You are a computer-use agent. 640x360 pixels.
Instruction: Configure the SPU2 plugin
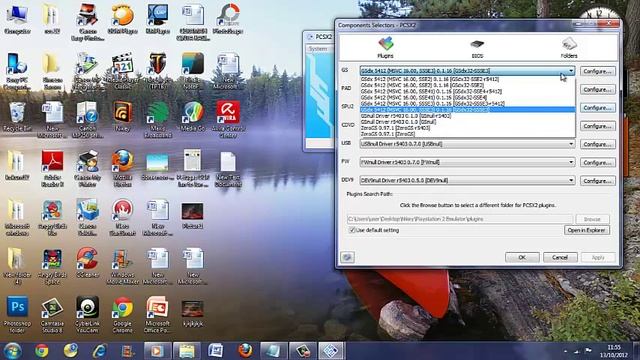[x=598, y=108]
